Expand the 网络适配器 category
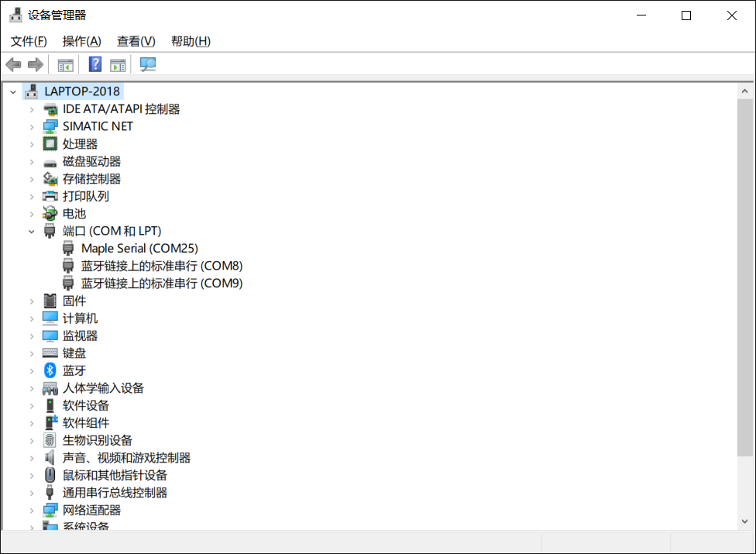 [32, 510]
